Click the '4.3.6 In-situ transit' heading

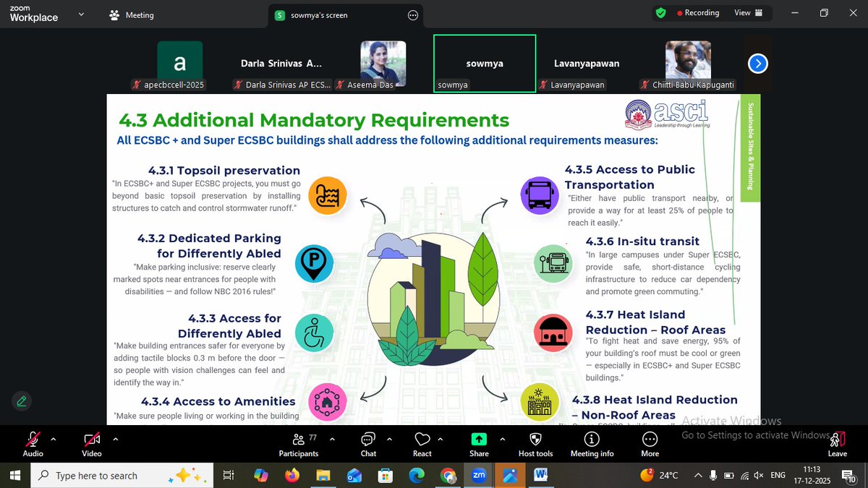pos(643,241)
